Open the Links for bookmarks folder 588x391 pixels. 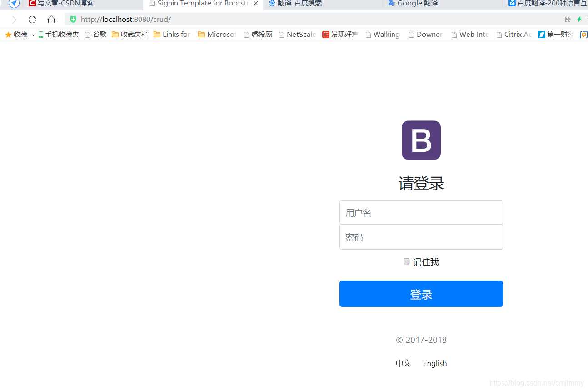click(172, 35)
